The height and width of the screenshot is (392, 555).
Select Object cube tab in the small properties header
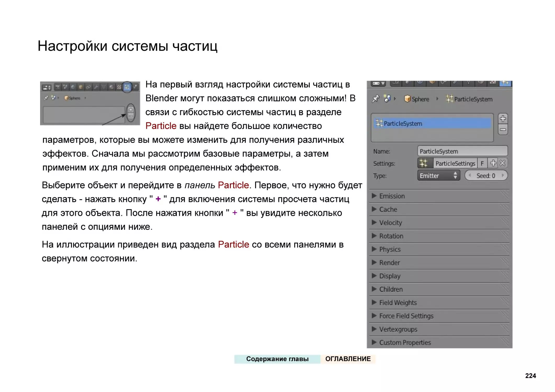click(81, 87)
